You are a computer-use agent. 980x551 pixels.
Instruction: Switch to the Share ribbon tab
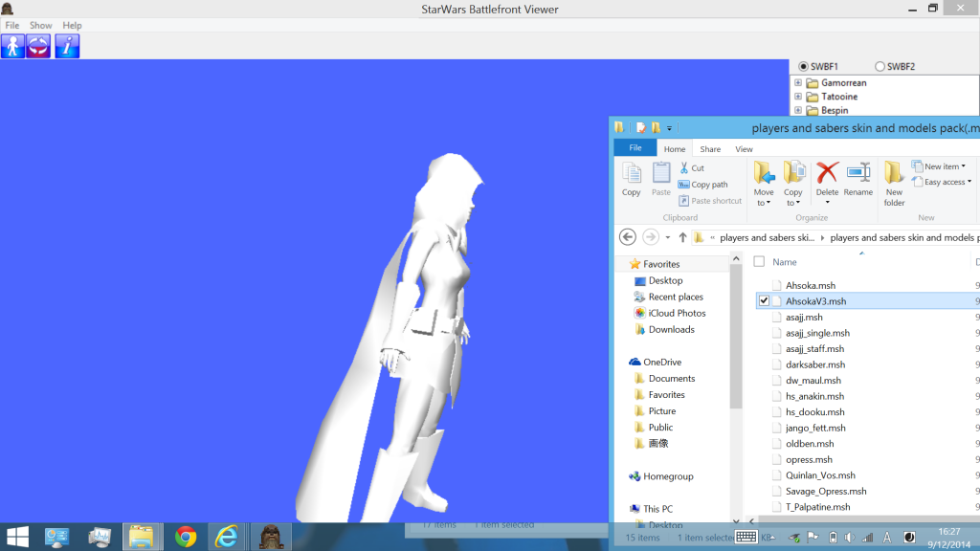point(710,148)
